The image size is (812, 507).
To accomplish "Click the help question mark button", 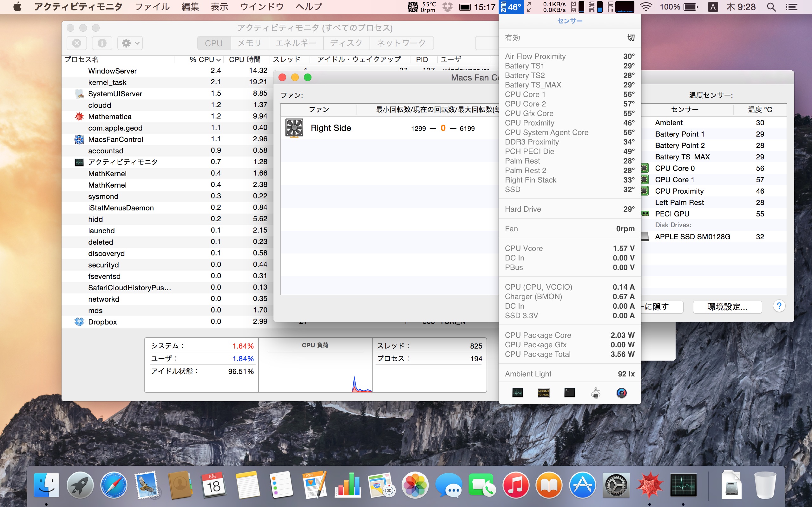I will coord(779,306).
